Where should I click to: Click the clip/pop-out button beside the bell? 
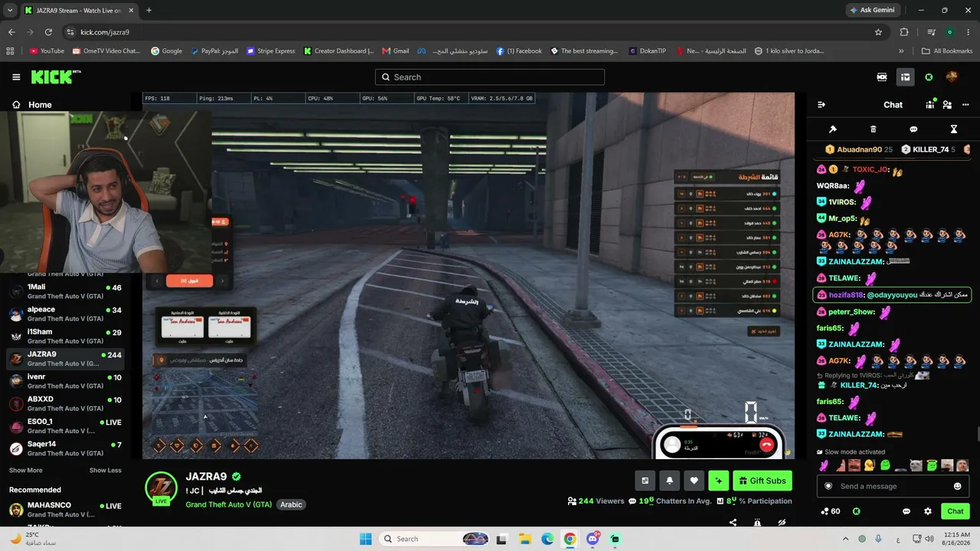click(645, 481)
